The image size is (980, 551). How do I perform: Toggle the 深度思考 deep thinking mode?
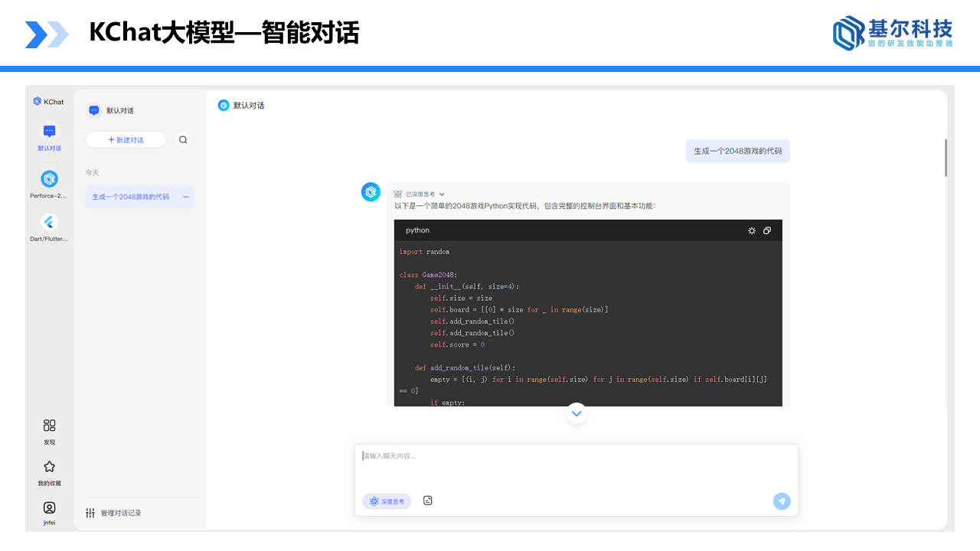coord(387,501)
